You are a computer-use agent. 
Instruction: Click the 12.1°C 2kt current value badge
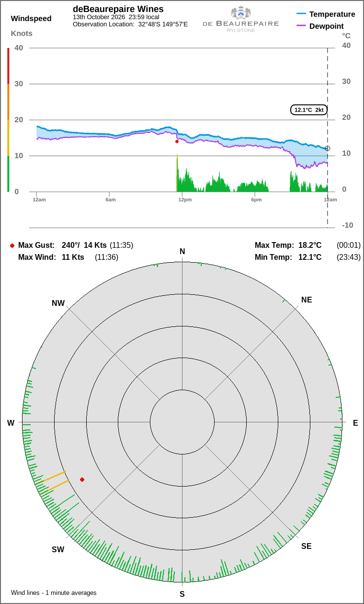[309, 110]
